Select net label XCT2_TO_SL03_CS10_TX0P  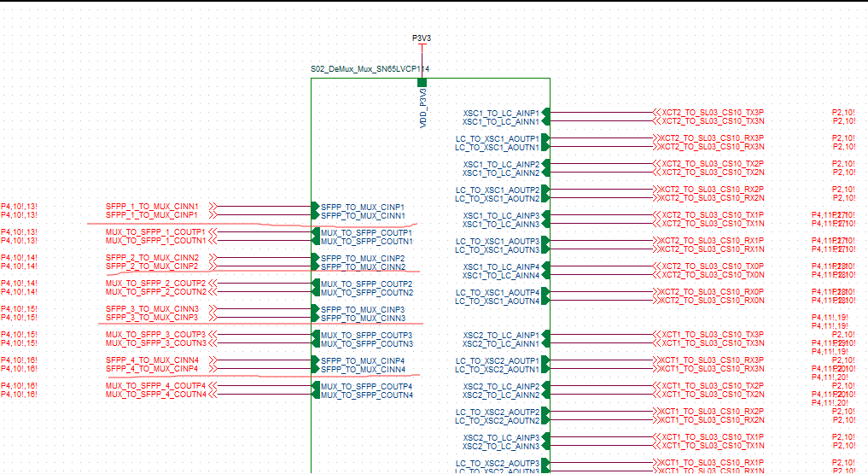713,266
